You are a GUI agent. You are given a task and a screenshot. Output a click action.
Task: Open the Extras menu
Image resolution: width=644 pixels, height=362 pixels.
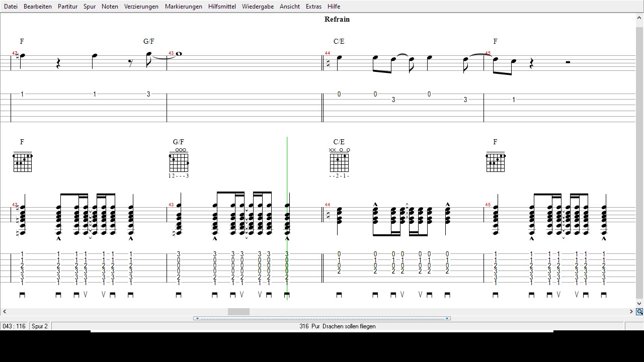(313, 7)
